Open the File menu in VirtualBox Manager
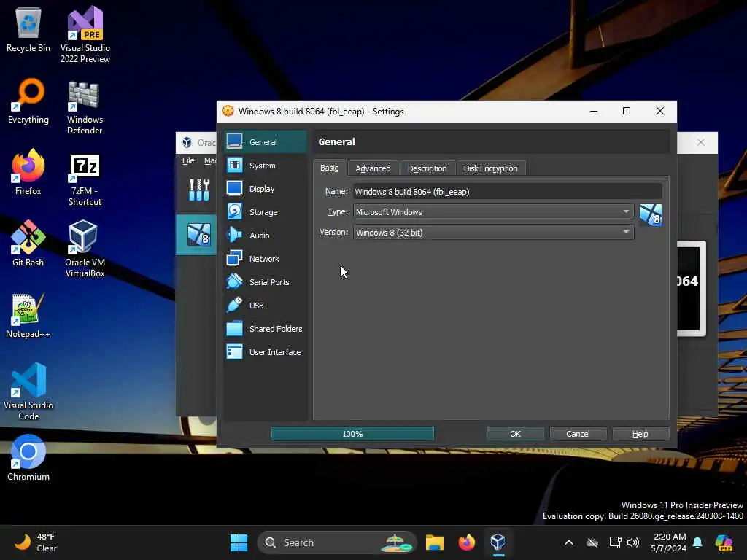Image resolution: width=747 pixels, height=560 pixels. click(x=188, y=160)
